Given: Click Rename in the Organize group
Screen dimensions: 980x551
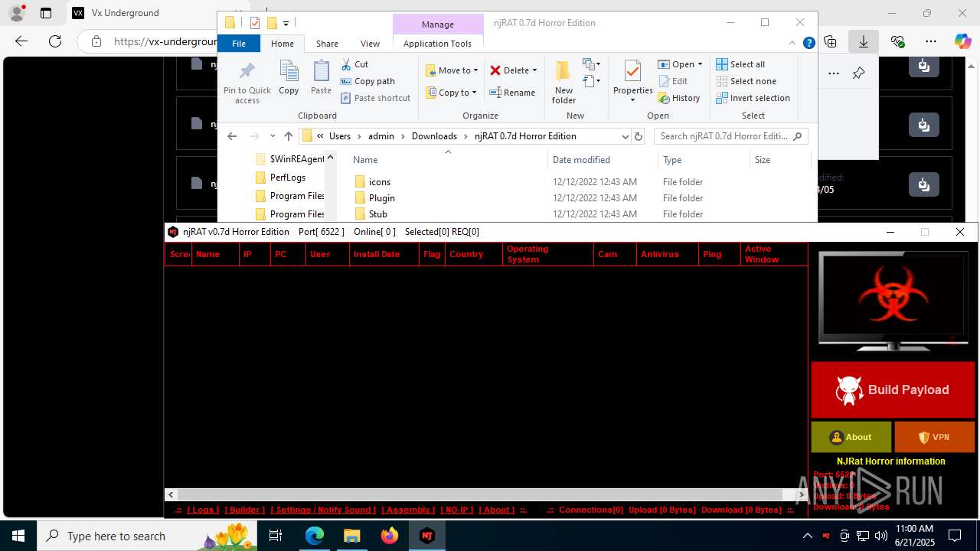Looking at the screenshot, I should click(x=512, y=93).
